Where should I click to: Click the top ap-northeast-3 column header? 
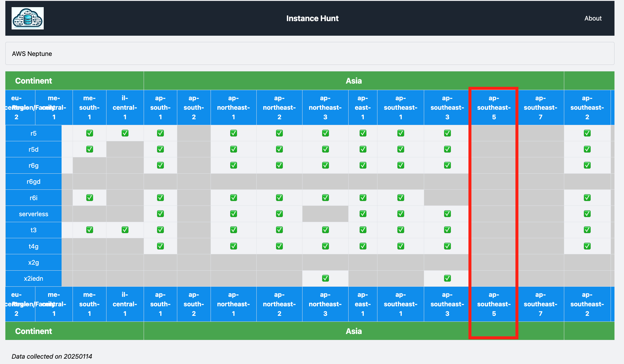[325, 107]
